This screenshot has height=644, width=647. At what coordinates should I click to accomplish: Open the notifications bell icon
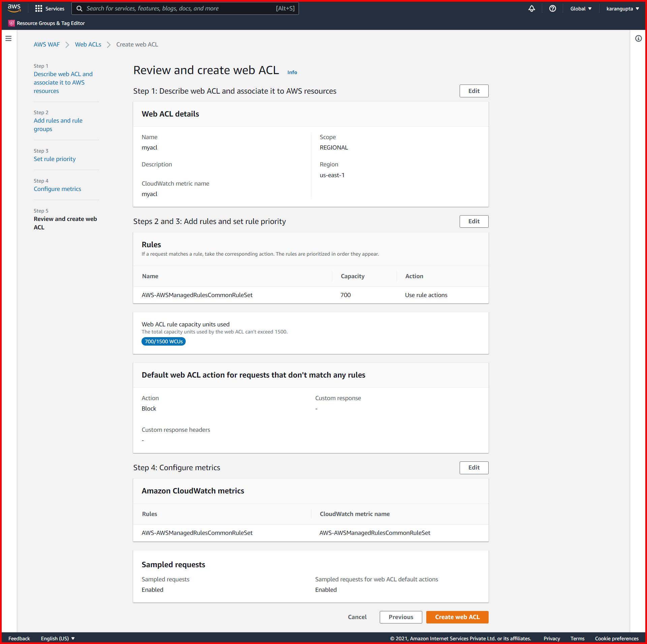click(531, 8)
